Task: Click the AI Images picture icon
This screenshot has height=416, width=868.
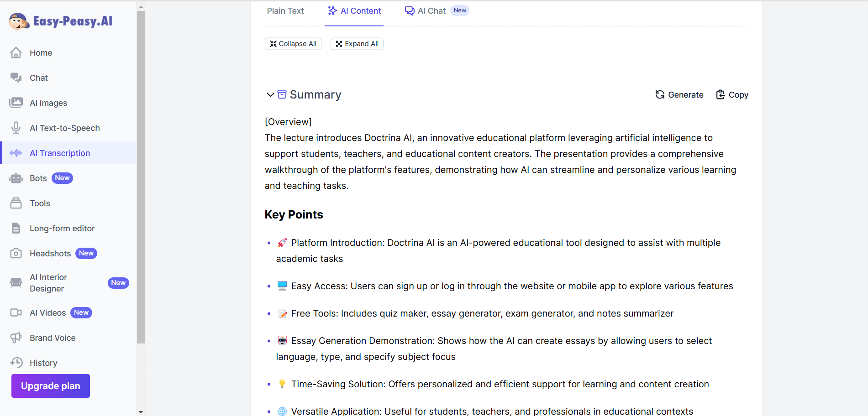Action: pos(16,103)
